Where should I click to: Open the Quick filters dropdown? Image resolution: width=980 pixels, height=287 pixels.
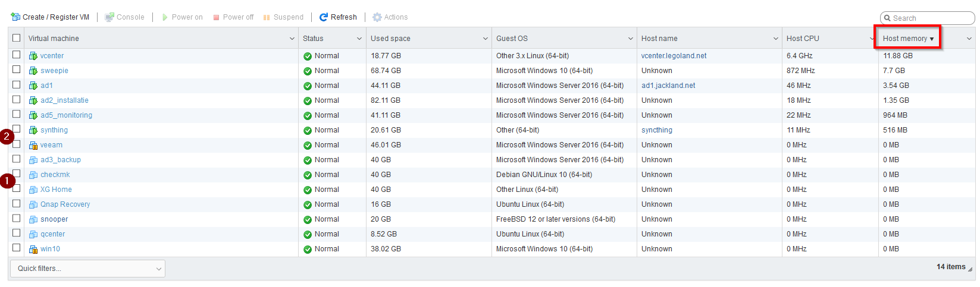[87, 269]
